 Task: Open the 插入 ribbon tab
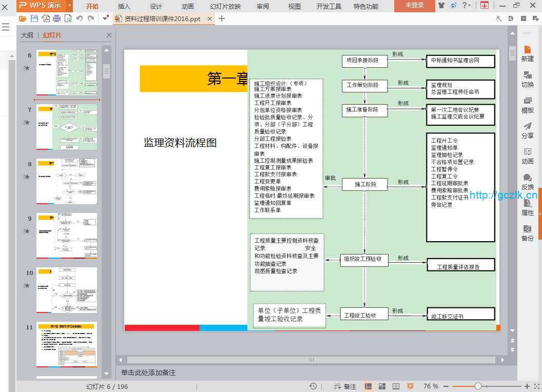click(124, 6)
